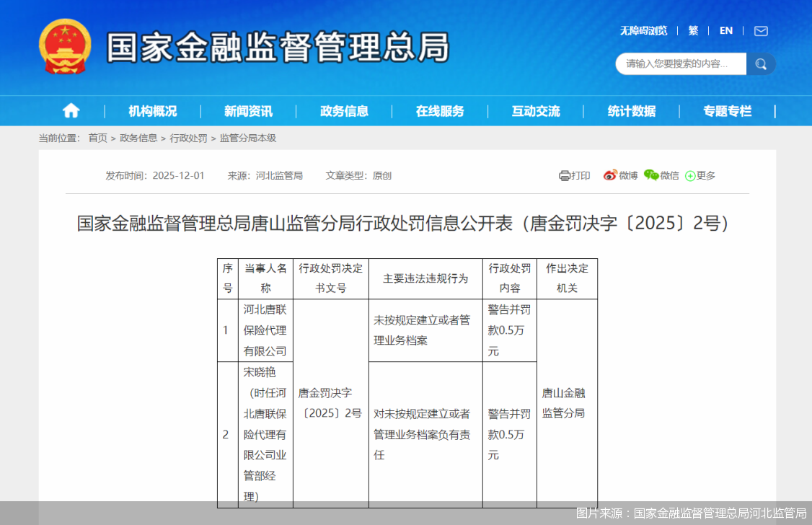Click the 行政处罚 breadcrumb link
812x525 pixels.
tap(187, 138)
